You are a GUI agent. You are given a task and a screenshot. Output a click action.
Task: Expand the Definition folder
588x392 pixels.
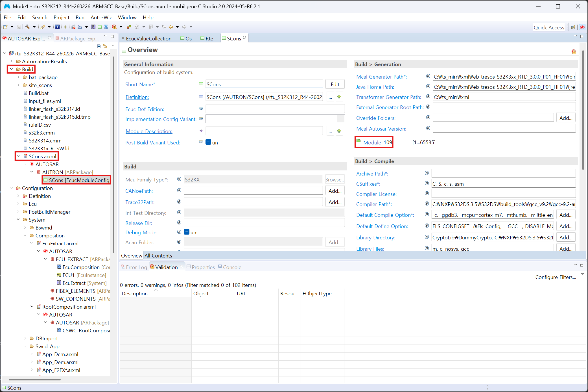[18, 196]
